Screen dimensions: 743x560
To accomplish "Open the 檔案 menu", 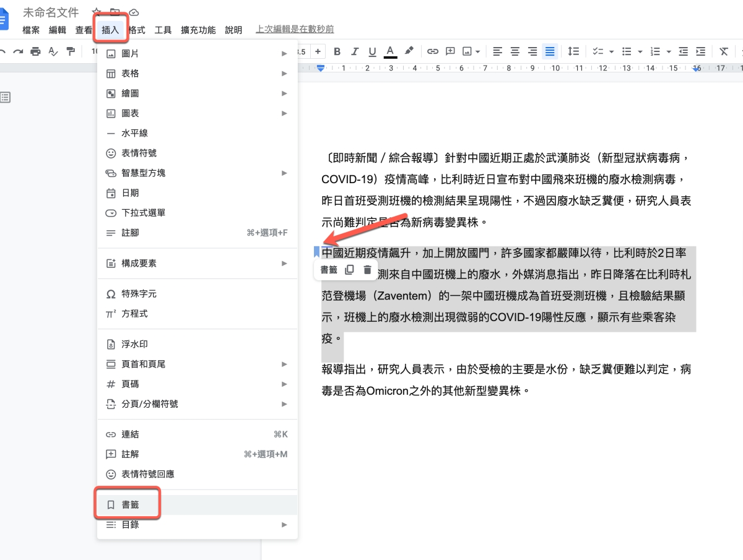I will pos(31,30).
